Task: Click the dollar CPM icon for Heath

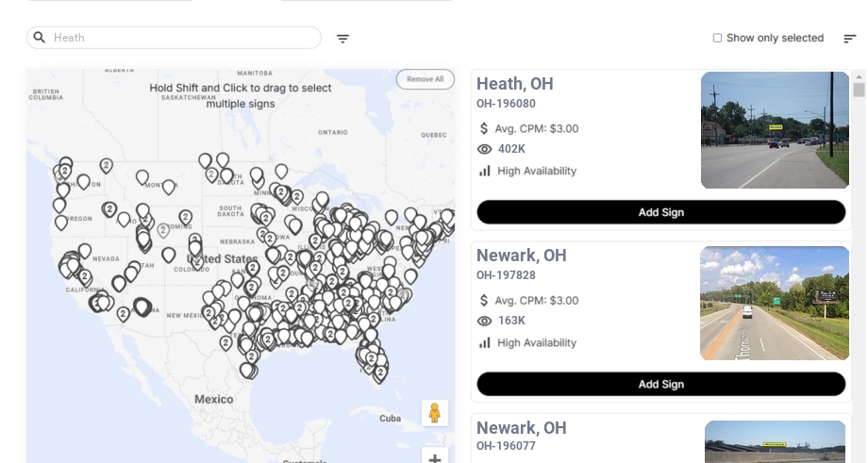Action: pyautogui.click(x=485, y=128)
